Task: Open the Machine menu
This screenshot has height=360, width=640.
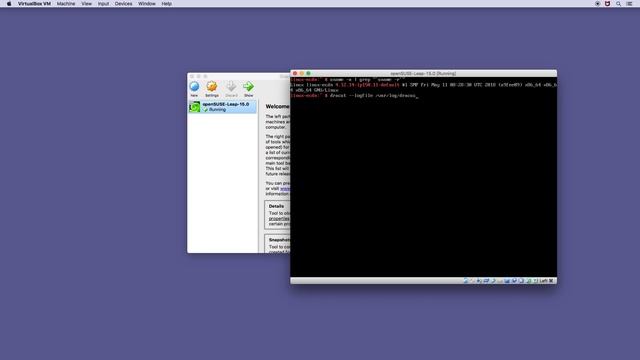Action: pyautogui.click(x=66, y=4)
